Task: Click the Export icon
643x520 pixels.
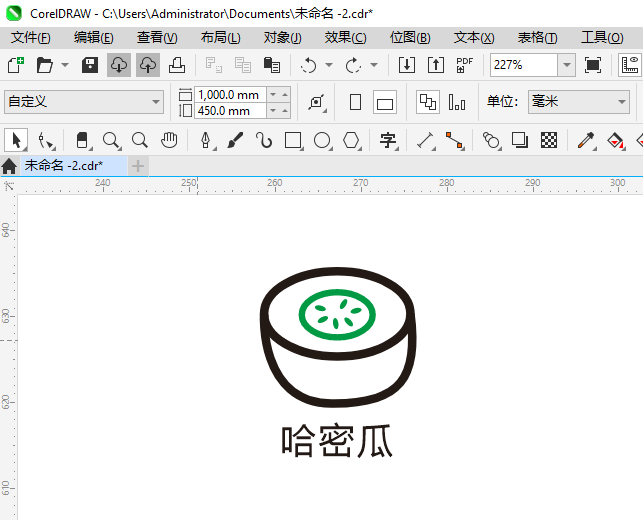Action: pyautogui.click(x=436, y=65)
